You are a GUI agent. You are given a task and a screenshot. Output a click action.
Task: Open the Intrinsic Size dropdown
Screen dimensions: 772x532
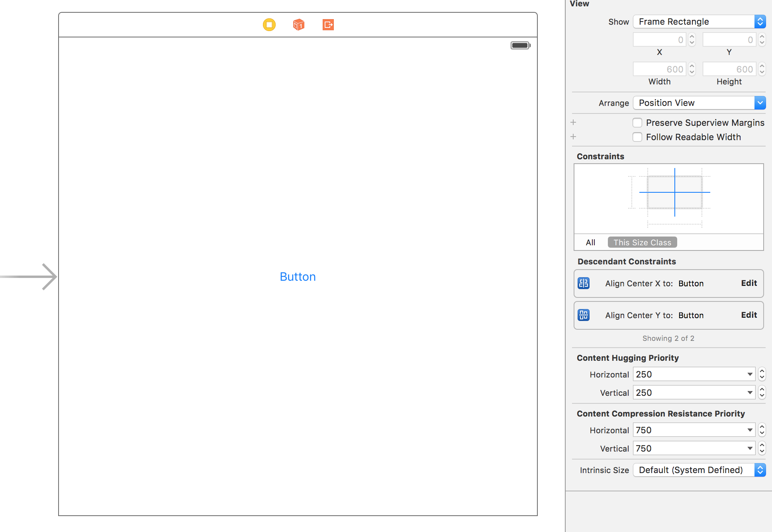699,470
